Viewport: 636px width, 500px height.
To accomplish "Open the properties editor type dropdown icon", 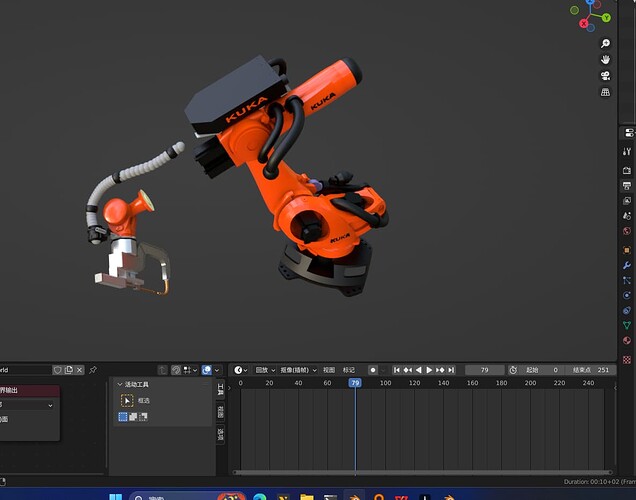I will (628, 133).
